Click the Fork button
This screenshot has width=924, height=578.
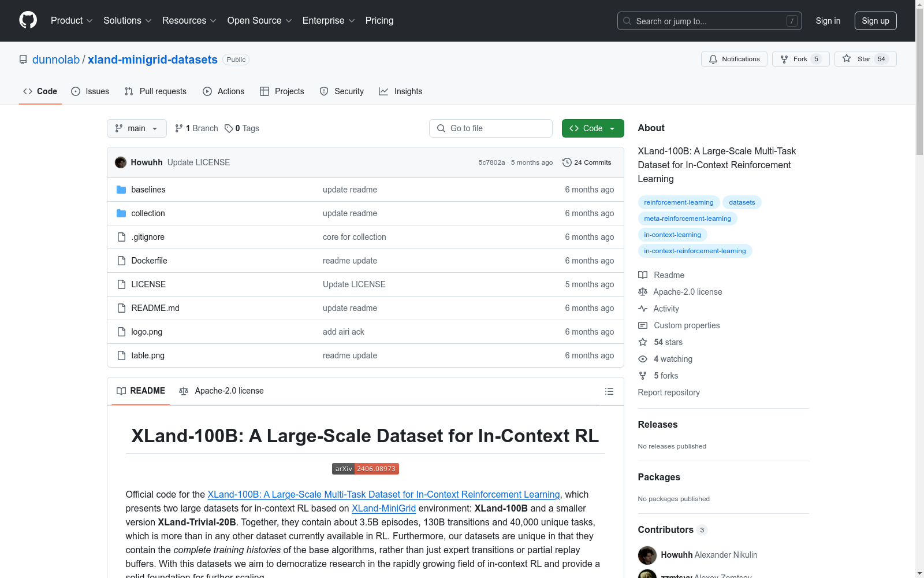[800, 59]
